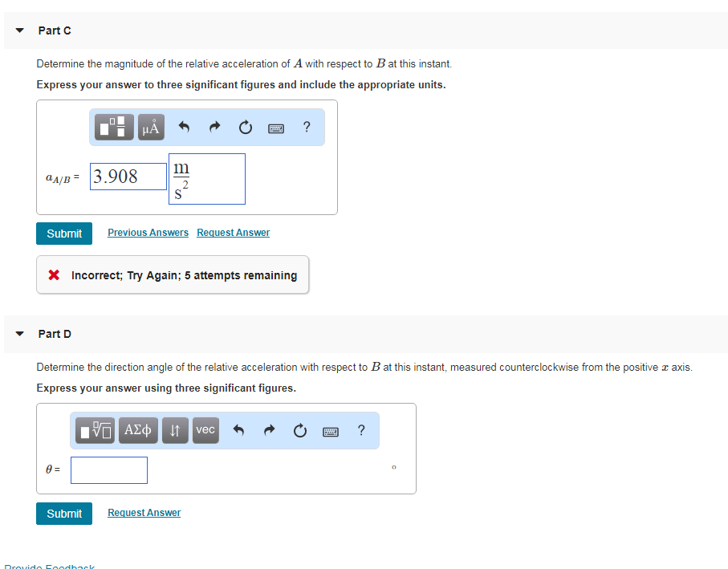The height and width of the screenshot is (569, 728).
Task: Open the fraction and root templates in Part D
Action: 96,430
